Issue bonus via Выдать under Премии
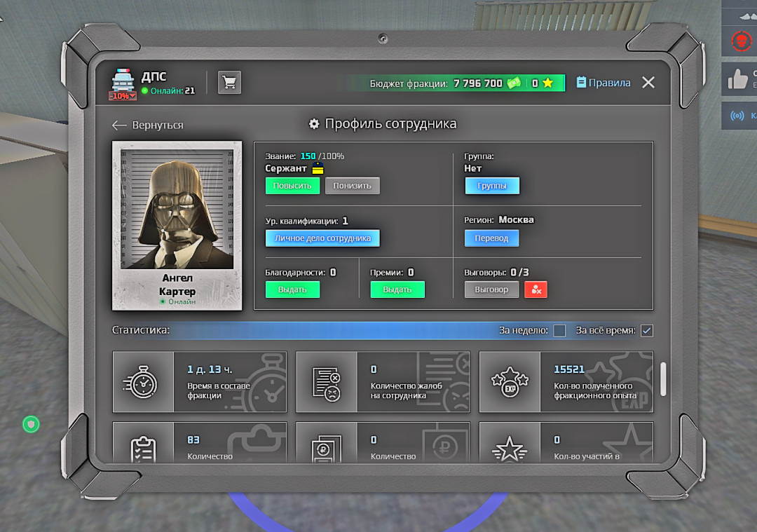Image resolution: width=757 pixels, height=532 pixels. click(x=397, y=289)
